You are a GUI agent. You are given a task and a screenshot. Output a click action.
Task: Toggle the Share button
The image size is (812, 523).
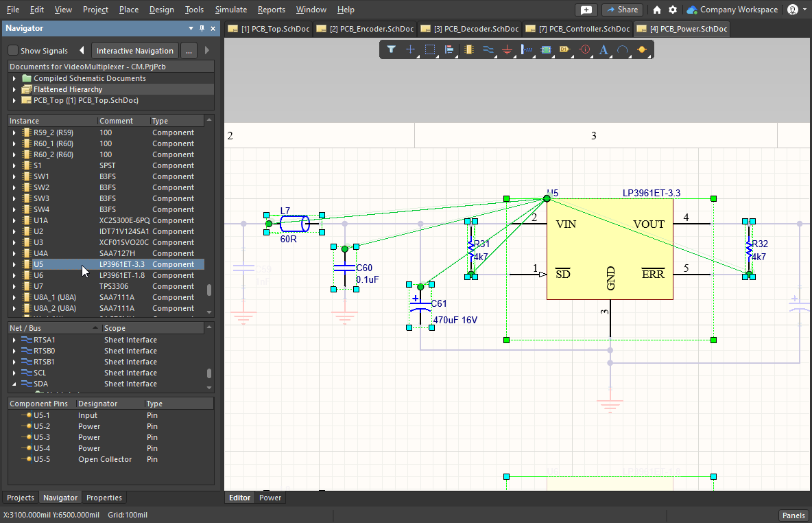(x=622, y=10)
